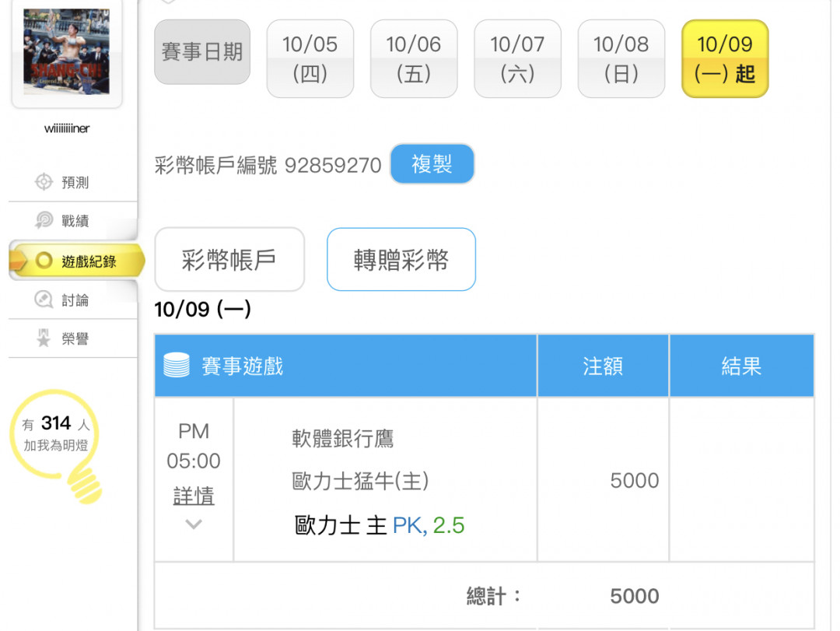Select the 10/06 (五) date tab

(413, 58)
